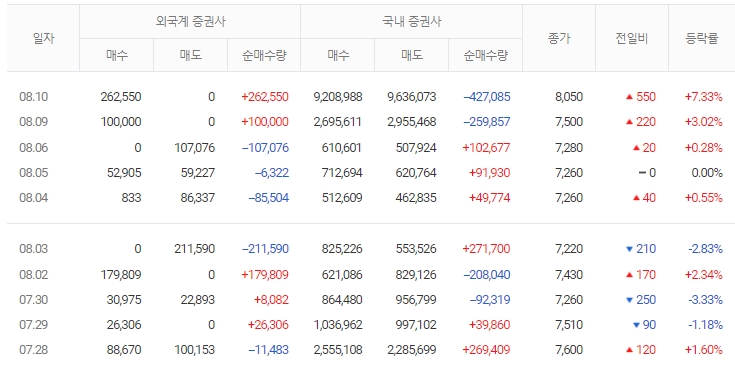735x367 pixels.
Task: Click the rate -3.33%
Action: (x=705, y=300)
